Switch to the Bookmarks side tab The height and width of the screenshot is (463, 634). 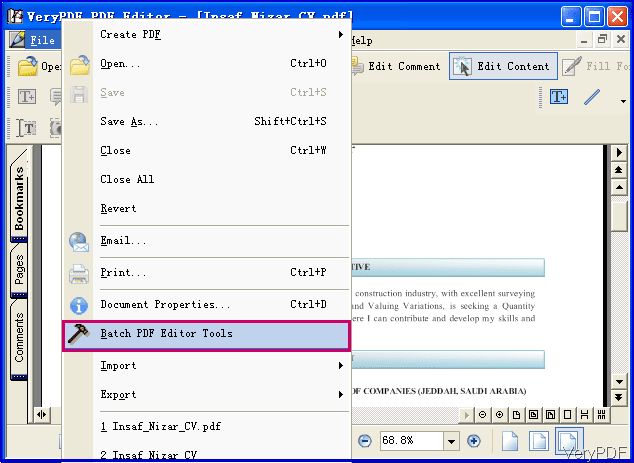tap(19, 196)
